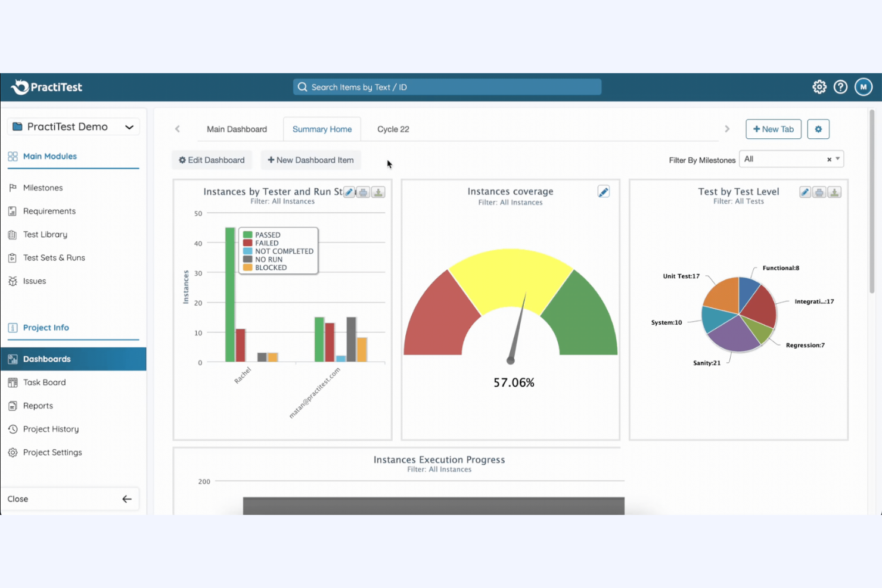Clear the milestone filter using the x
Viewport: 882px width, 588px height.
pyautogui.click(x=829, y=159)
